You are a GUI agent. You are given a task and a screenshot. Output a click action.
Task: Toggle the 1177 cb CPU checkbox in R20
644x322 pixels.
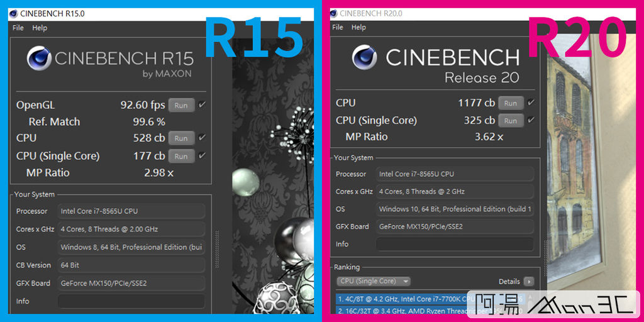point(531,102)
